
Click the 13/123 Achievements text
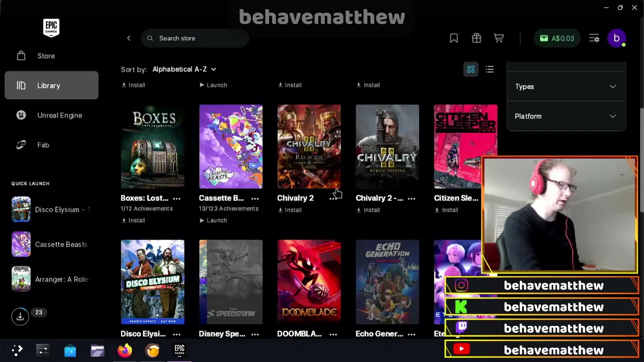coord(229,209)
